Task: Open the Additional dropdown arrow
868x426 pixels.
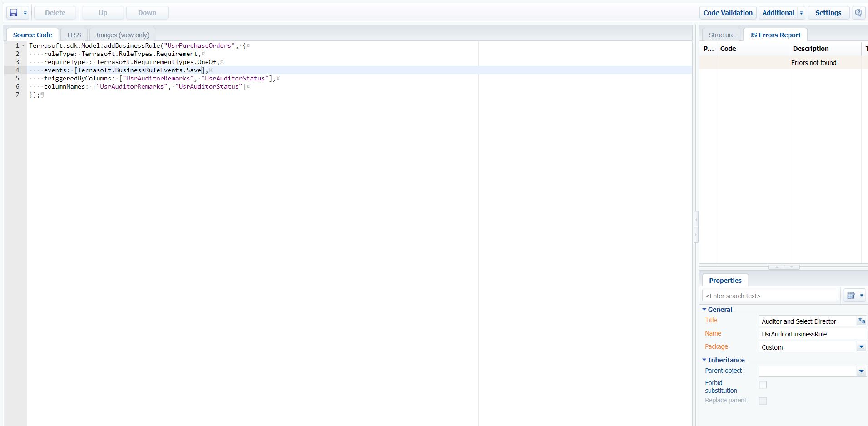Action: point(801,13)
